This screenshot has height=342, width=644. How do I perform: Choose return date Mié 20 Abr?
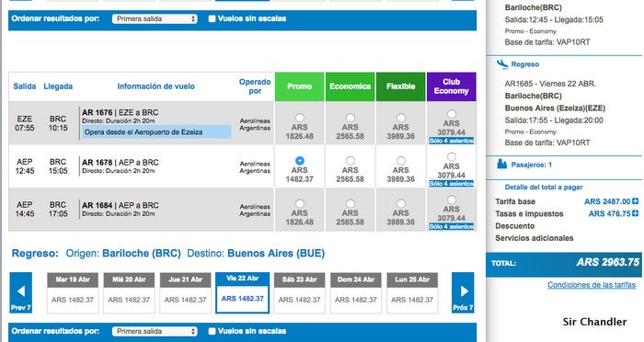(129, 292)
